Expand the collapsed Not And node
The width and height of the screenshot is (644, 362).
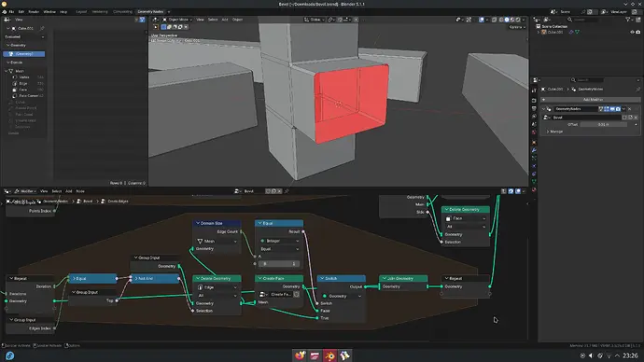point(136,279)
